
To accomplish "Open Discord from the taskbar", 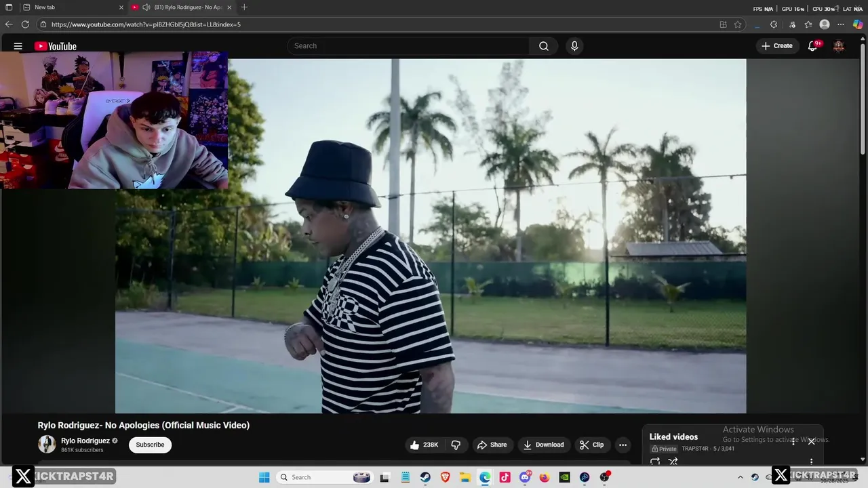I will point(525,477).
